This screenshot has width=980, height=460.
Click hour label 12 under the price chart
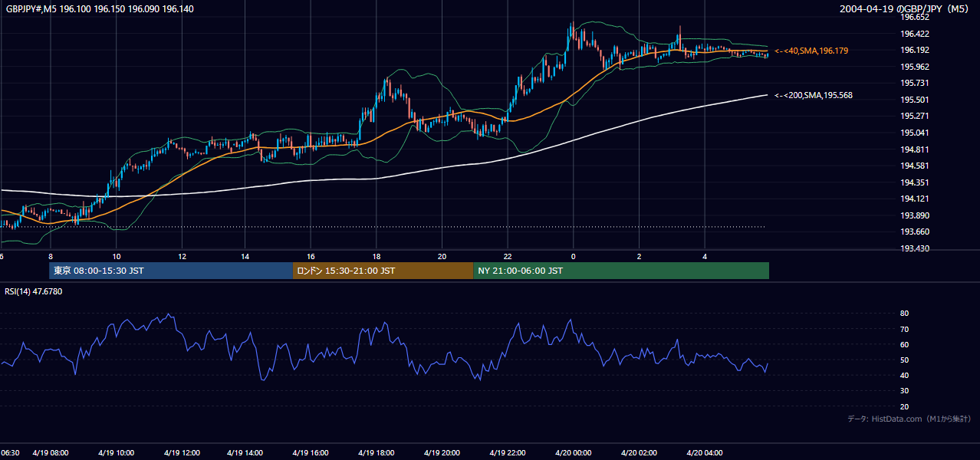pyautogui.click(x=182, y=256)
